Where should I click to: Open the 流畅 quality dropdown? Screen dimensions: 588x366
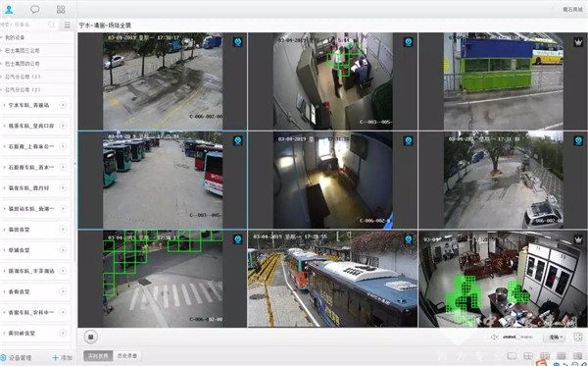[x=555, y=338]
